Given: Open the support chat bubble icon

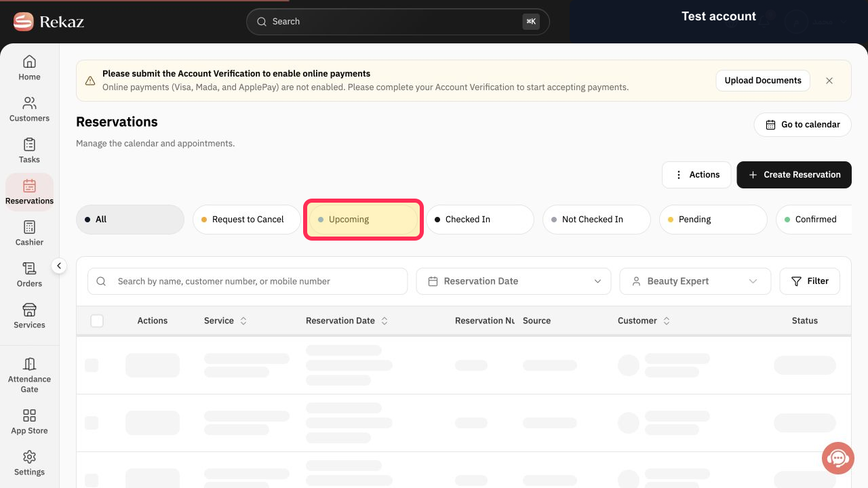Looking at the screenshot, I should coord(837,458).
